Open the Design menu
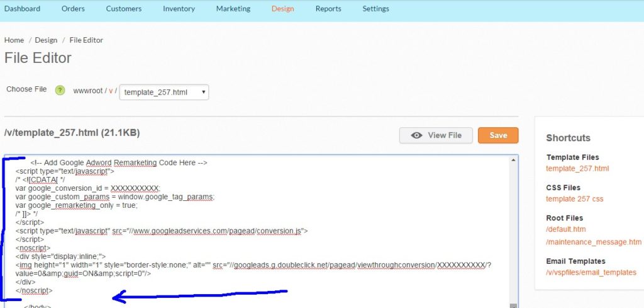The image size is (644, 308). point(282,9)
